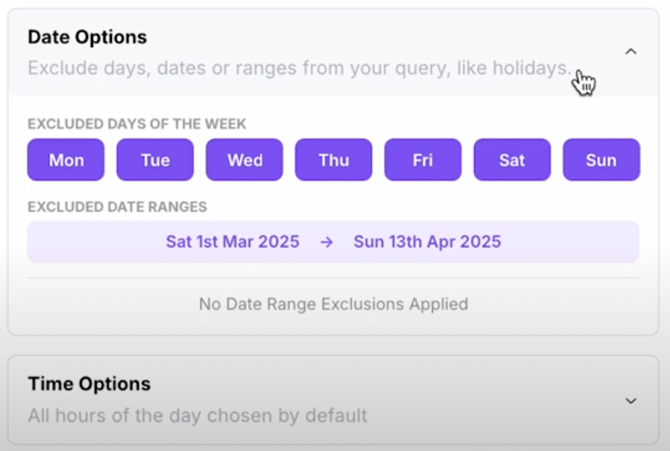Click the Time Options heading
This screenshot has width=670, height=451.
tap(89, 384)
